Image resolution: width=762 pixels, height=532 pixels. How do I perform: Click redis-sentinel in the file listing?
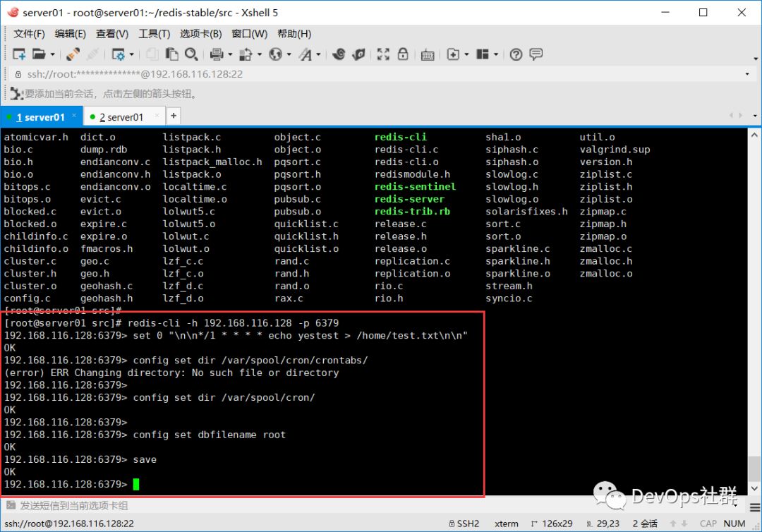[415, 186]
